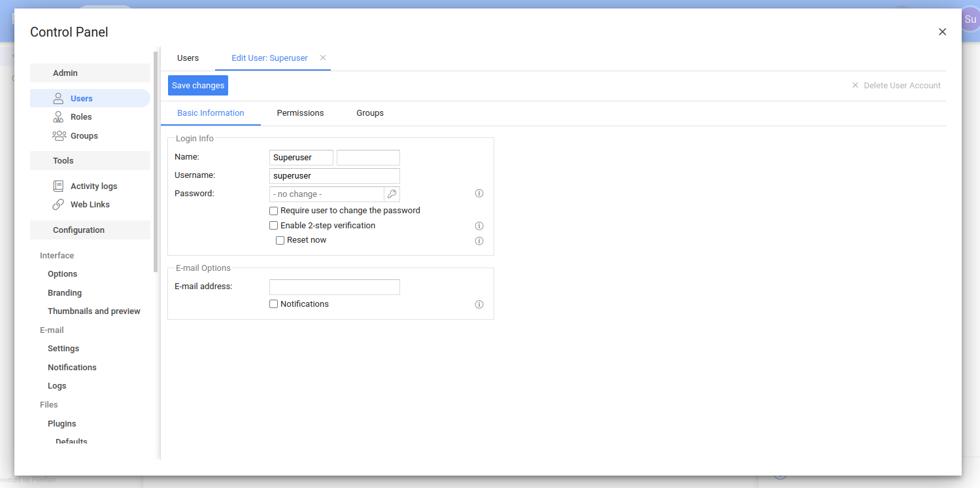Viewport: 980px width, 488px height.
Task: Click info icon next to Password field
Action: (x=479, y=194)
